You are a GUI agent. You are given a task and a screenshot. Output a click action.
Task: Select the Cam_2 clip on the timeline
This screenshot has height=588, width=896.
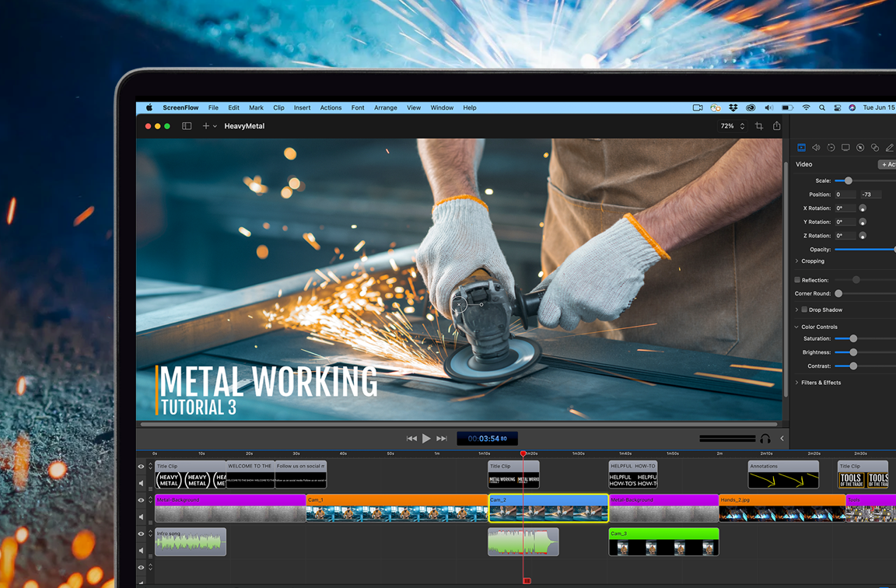[548, 508]
